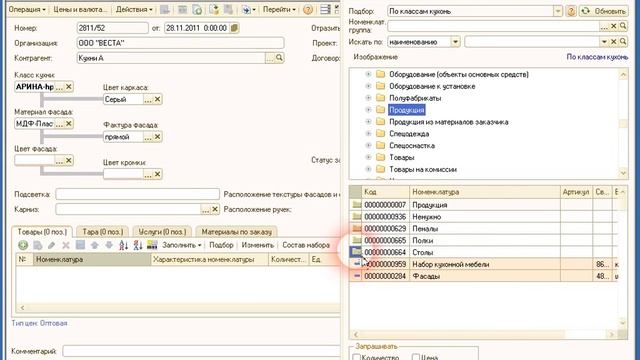Click the barcode search icon in table toolbar
This screenshot has width=640, height=360.
[x=152, y=245]
